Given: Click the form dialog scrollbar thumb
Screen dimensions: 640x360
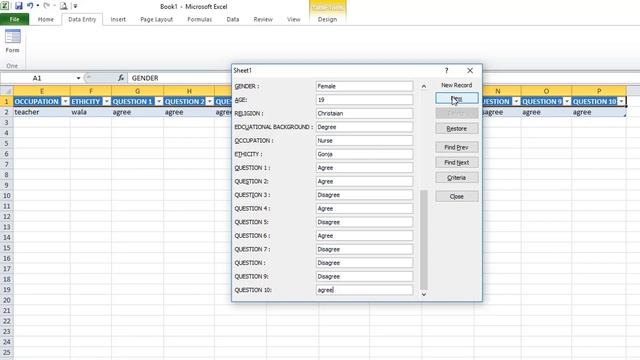Looking at the screenshot, I should (424, 240).
